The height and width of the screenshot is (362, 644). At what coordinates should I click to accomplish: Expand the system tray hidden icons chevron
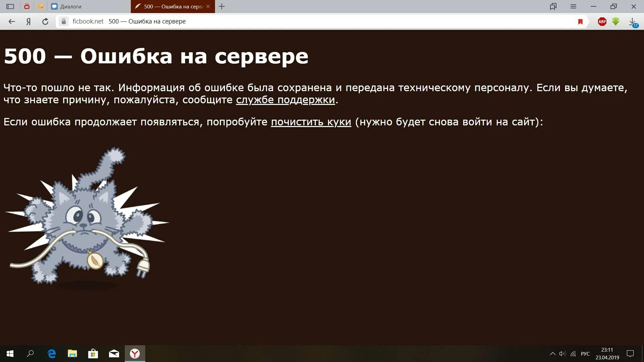coord(552,354)
